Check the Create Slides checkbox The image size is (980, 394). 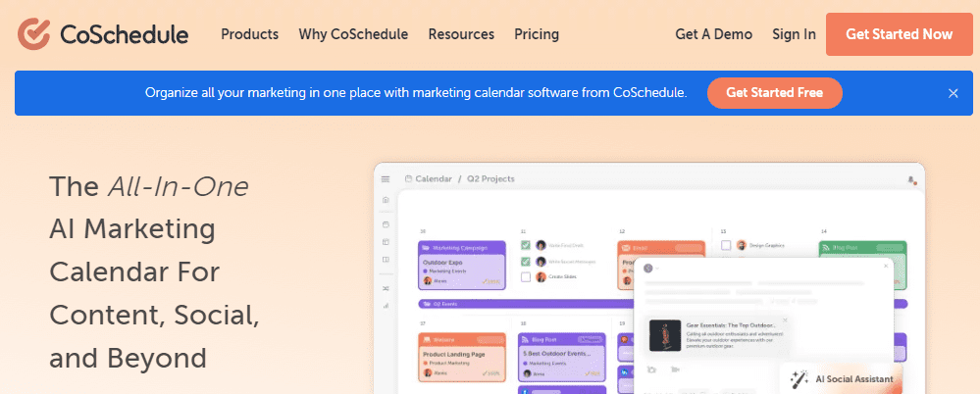point(526,276)
